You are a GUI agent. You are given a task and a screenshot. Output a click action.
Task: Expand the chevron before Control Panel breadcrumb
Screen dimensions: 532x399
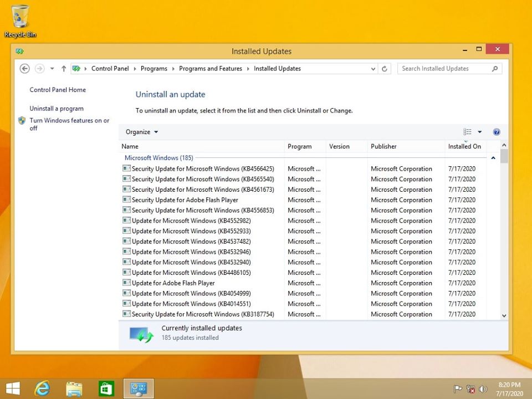click(x=85, y=69)
